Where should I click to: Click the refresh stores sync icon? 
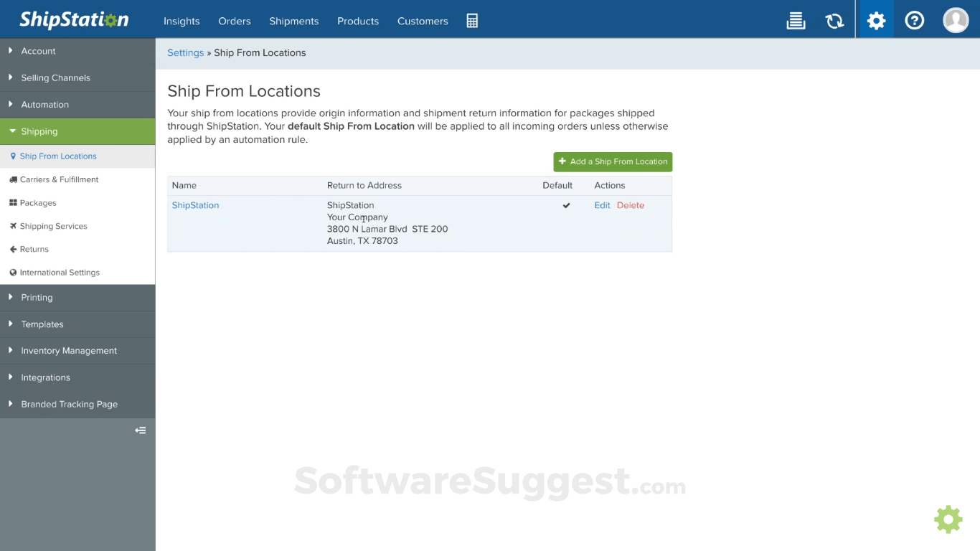[x=834, y=21]
